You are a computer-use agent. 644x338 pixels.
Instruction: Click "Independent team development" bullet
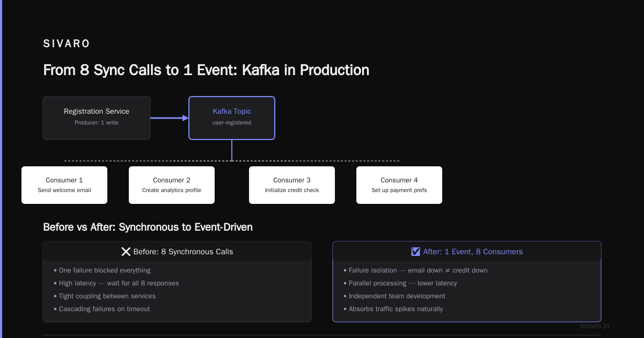click(x=394, y=296)
